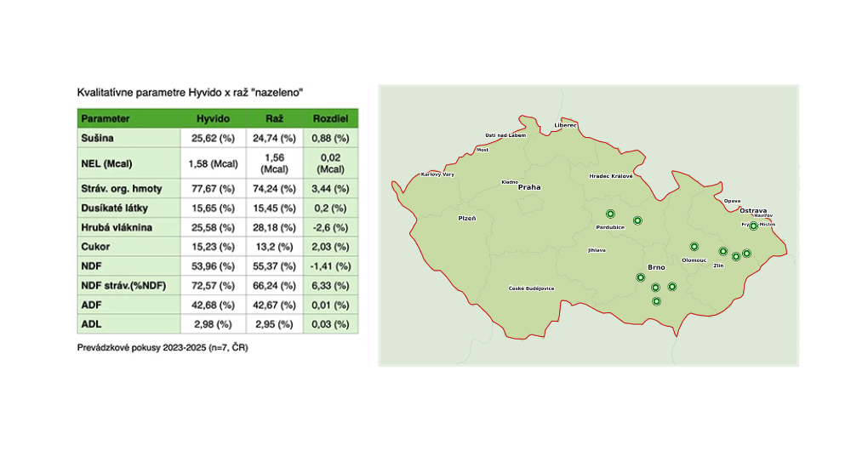The image size is (868, 451).
Task: Select the cell '1,56 (Mcal)'
Action: (275, 163)
